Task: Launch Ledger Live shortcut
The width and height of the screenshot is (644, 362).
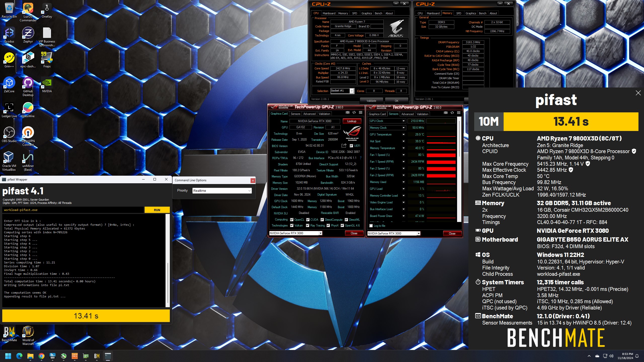Action: pos(9,110)
